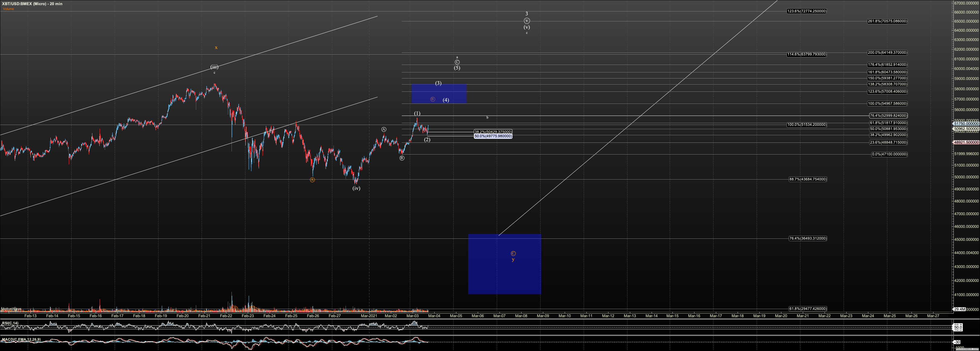
Task: Select the 23.6%(48848.715000) level label
Action: [x=888, y=143]
